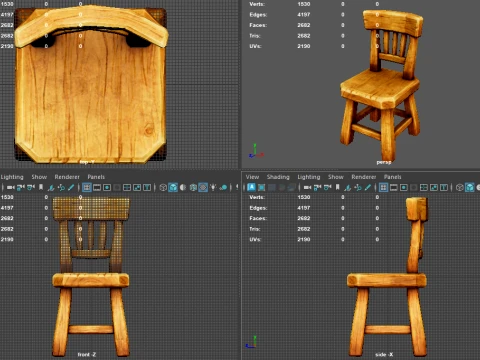The image size is (480, 360).
Task: Toggle Wireframe on Shaded in front view
Action: [193, 187]
